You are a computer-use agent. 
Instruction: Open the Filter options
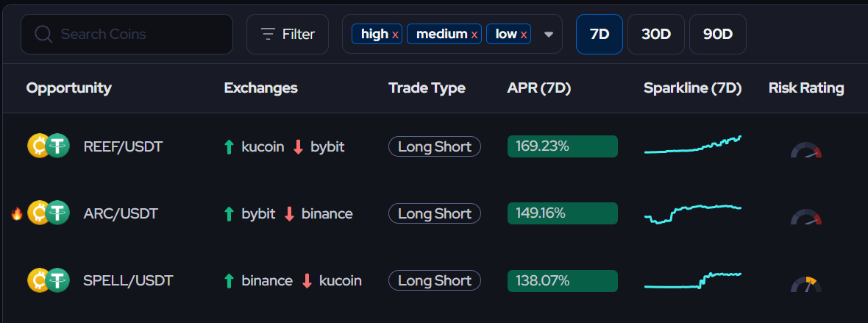point(288,35)
